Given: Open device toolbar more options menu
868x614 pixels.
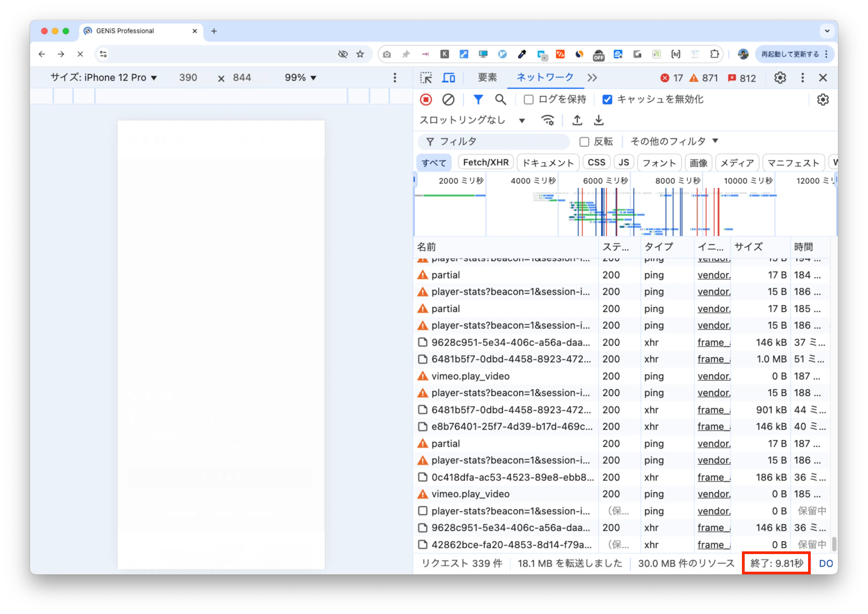Looking at the screenshot, I should [x=395, y=78].
